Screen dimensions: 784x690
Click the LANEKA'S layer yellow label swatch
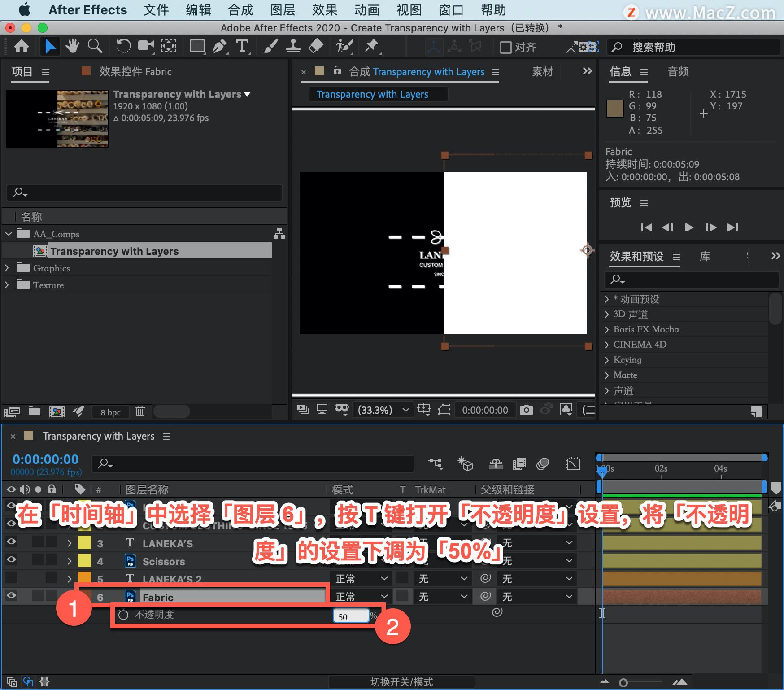pyautogui.click(x=85, y=543)
